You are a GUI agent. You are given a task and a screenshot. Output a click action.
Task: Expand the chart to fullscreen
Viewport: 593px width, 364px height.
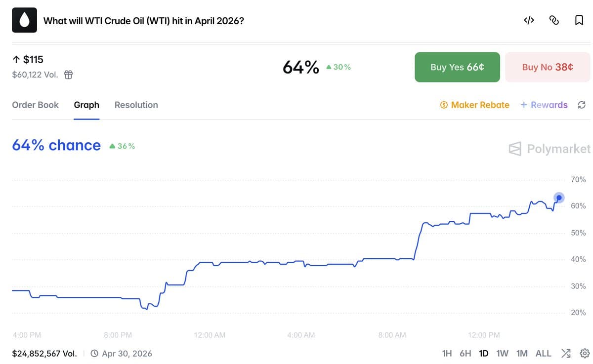click(566, 353)
